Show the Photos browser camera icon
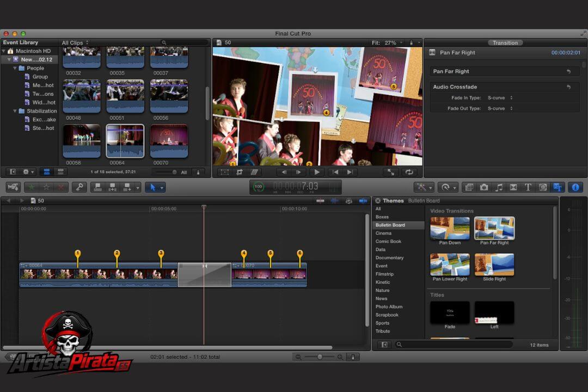The image size is (588, 392). coord(484,187)
